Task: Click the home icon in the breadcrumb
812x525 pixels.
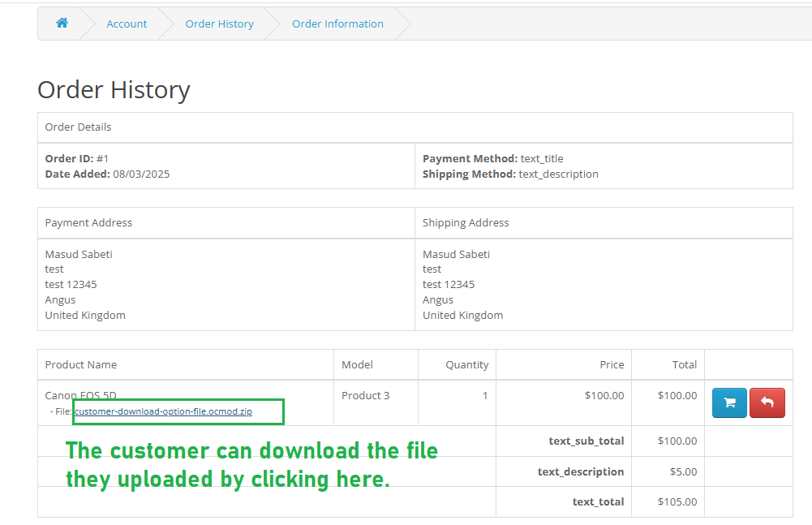Action: point(62,24)
